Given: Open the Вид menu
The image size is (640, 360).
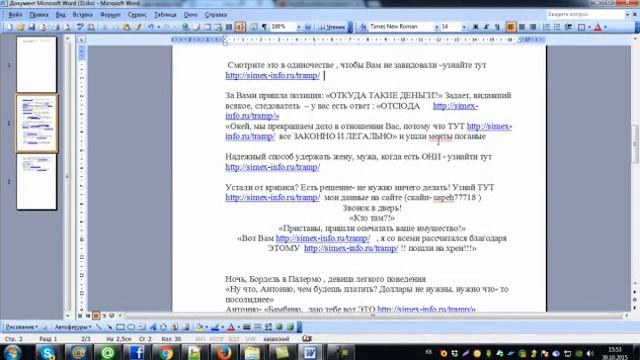Looking at the screenshot, I should click(x=60, y=15).
